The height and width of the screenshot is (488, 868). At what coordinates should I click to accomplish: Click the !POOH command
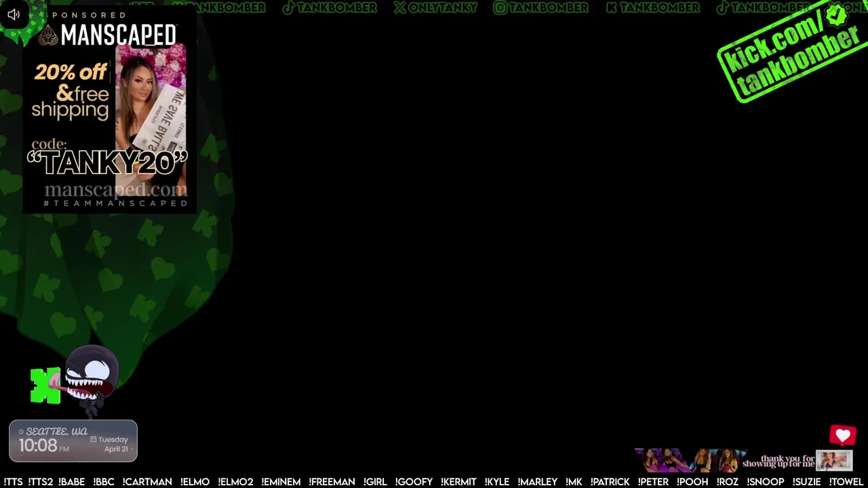point(692,482)
